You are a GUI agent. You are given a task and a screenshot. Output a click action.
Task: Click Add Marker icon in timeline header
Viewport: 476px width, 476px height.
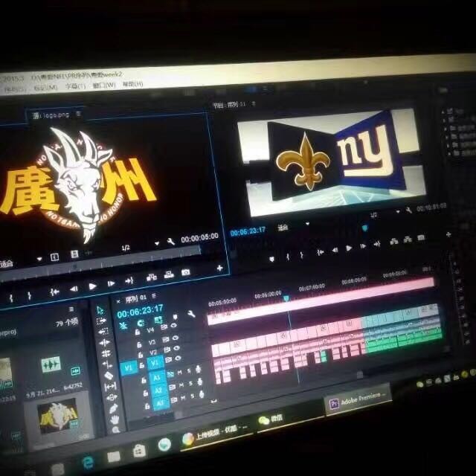pyautogui.click(x=175, y=318)
